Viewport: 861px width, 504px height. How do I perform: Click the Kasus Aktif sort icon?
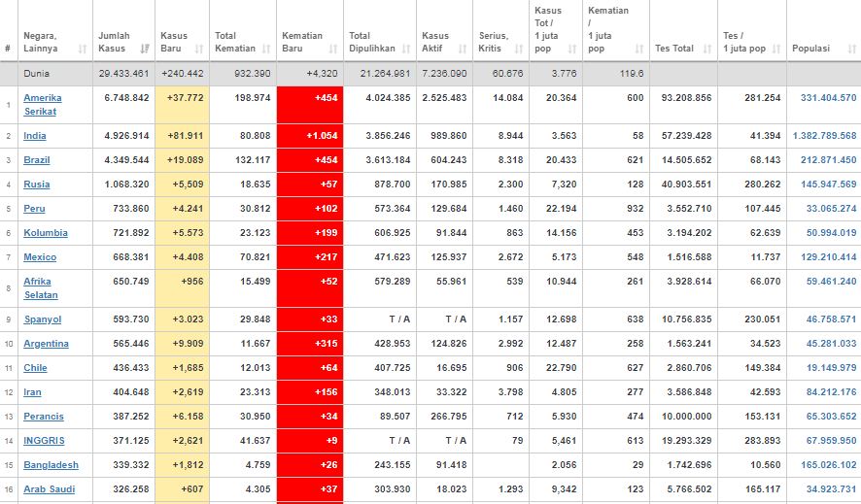[463, 49]
